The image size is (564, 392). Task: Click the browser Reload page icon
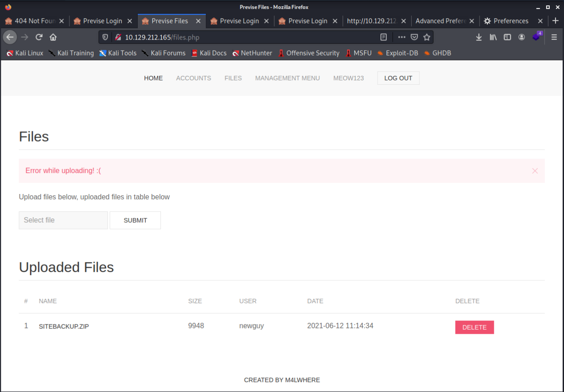point(39,37)
